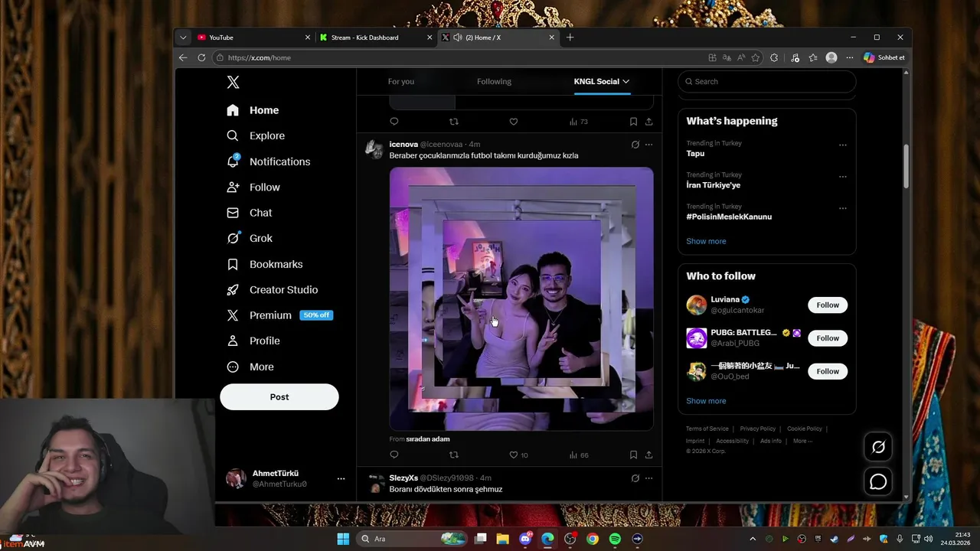980x551 pixels.
Task: Open Terms of Service footer link
Action: pos(707,429)
